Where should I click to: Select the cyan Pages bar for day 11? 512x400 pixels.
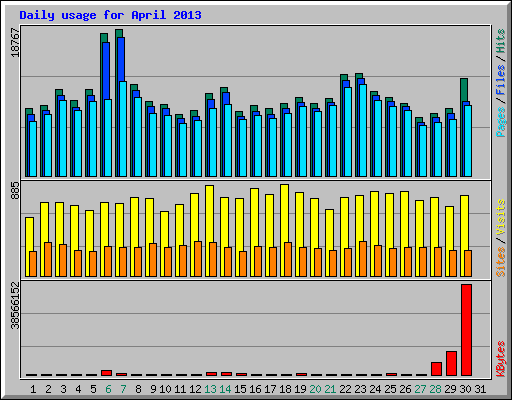coord(183,150)
